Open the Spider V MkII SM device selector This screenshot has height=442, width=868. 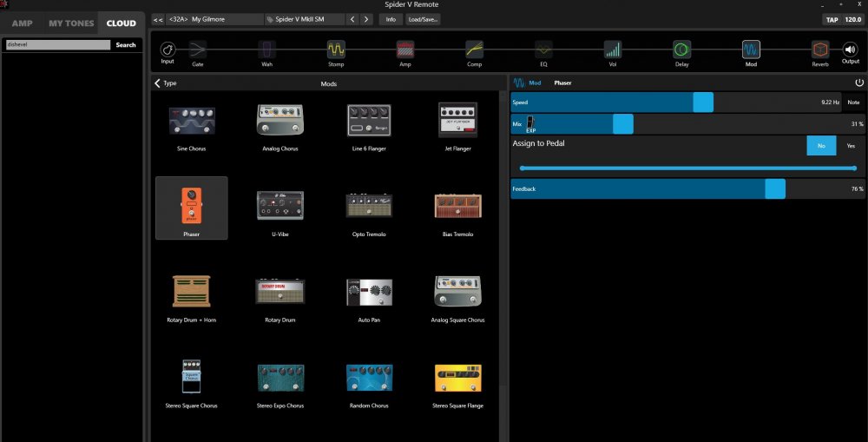pos(305,19)
